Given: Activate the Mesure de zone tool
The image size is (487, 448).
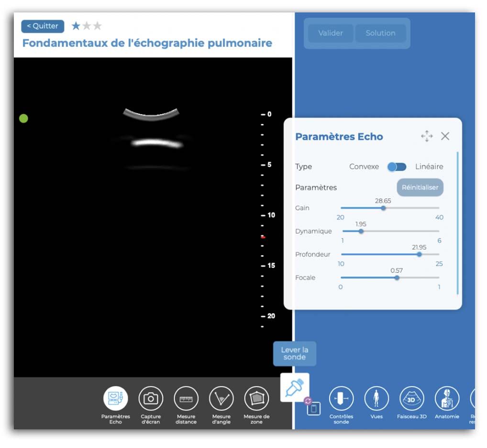Looking at the screenshot, I should (256, 398).
